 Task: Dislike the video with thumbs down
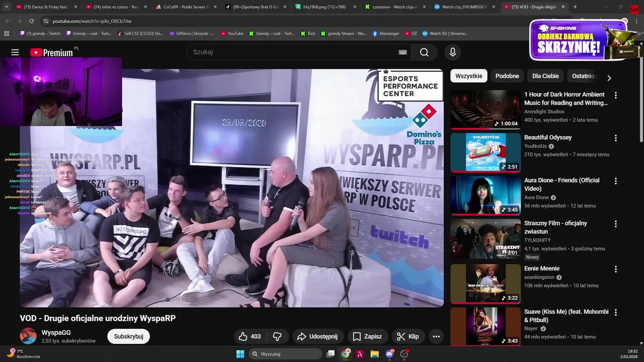pos(277,336)
